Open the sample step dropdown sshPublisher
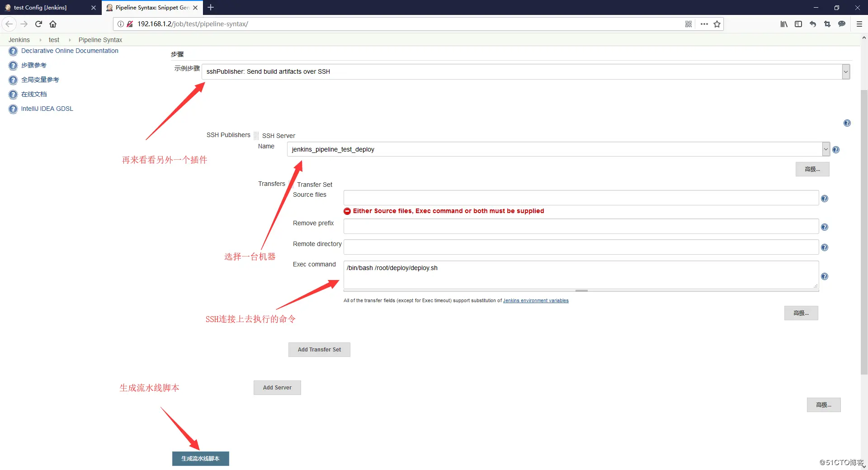 [526, 71]
